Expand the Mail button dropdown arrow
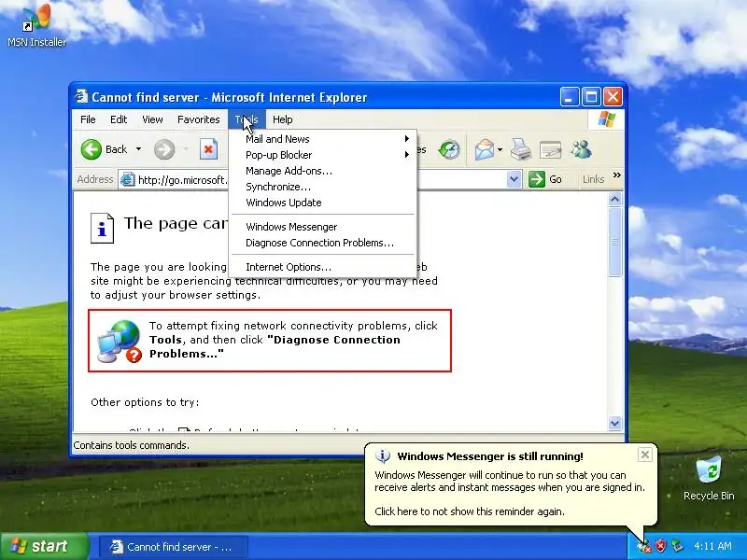747x560 pixels. click(500, 149)
